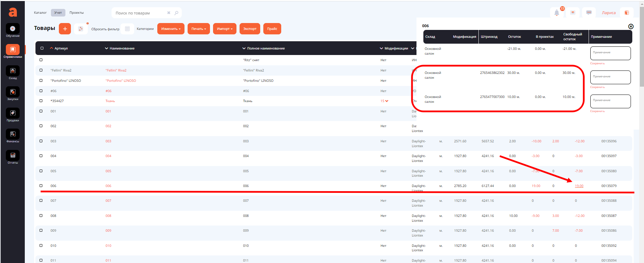Open the filter settings icon
The width and height of the screenshot is (644, 263).
(x=81, y=29)
